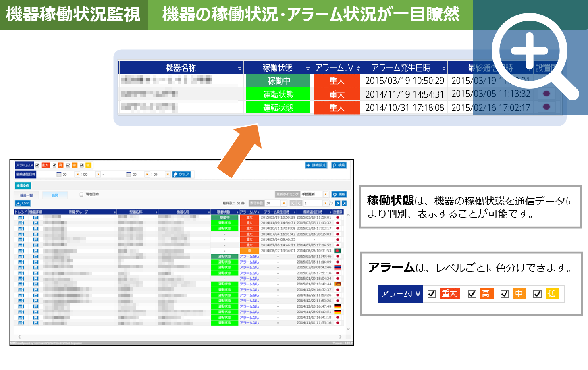Click the 検索条件 button
Screen dimensions: 588x370
pos(23,185)
